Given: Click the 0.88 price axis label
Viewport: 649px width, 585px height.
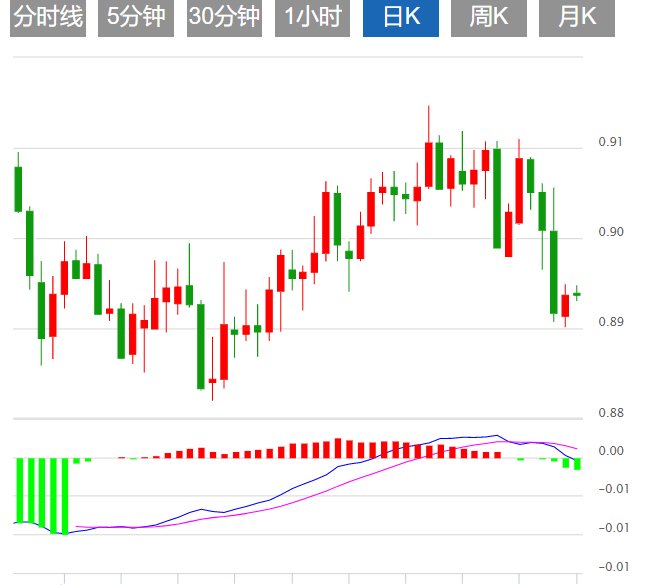Looking at the screenshot, I should tap(611, 412).
